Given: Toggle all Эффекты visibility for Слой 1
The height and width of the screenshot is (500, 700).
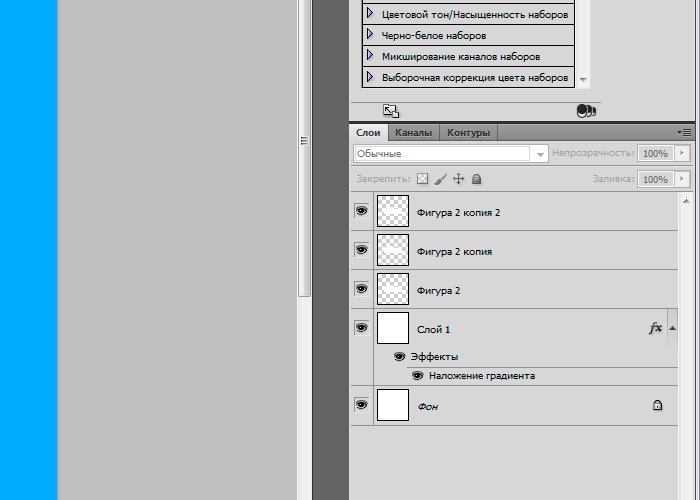Looking at the screenshot, I should (x=399, y=357).
